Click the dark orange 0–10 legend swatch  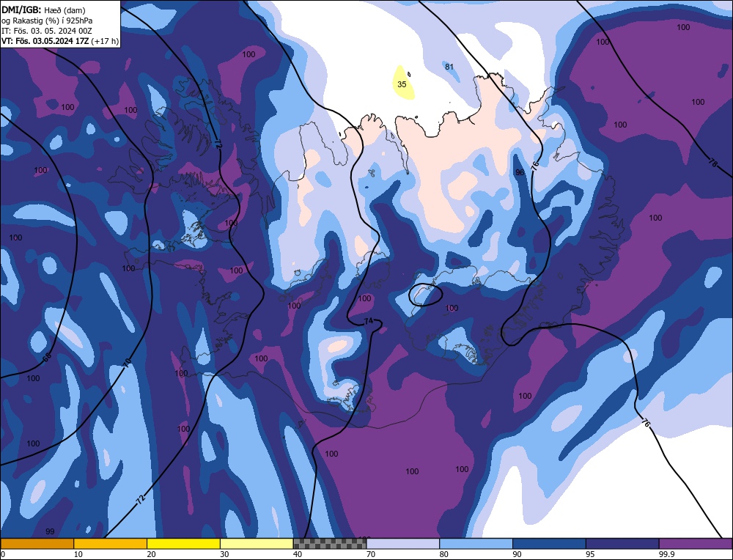click(37, 544)
